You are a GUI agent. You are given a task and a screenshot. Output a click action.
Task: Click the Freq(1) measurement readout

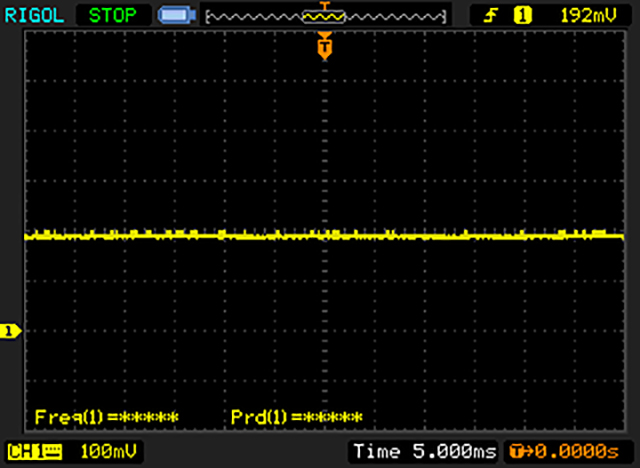click(107, 417)
